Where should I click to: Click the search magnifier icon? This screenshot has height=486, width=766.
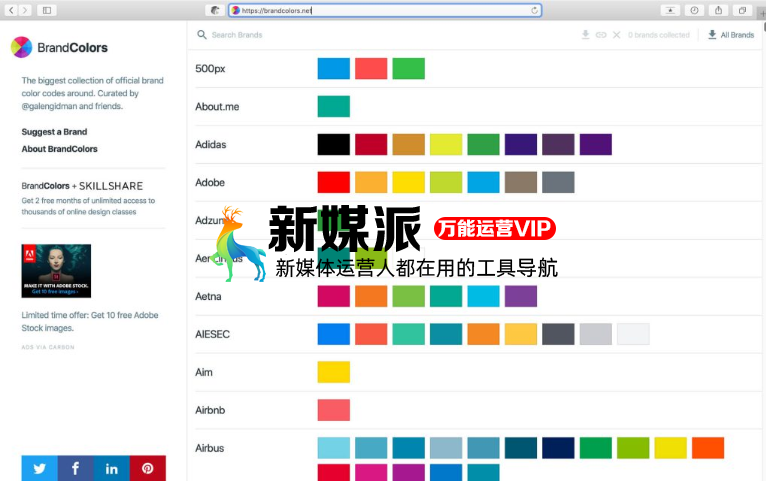202,35
